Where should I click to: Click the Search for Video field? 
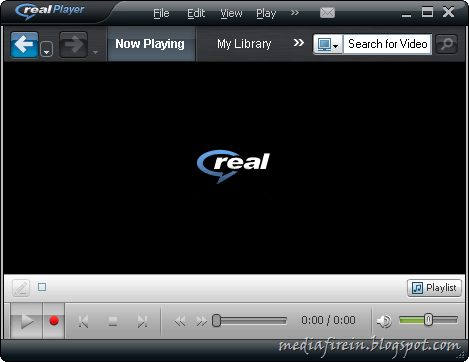(x=387, y=44)
